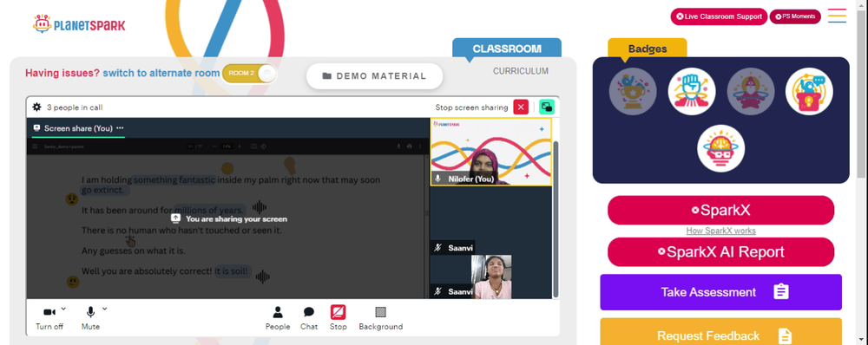
Task: Open the SparkX AI Report
Action: point(720,252)
